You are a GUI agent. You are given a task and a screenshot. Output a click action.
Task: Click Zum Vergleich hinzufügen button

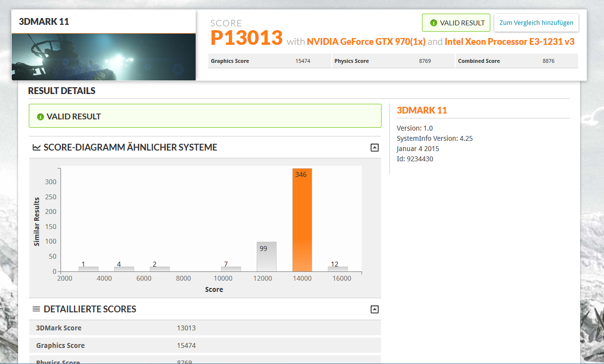[x=536, y=23]
